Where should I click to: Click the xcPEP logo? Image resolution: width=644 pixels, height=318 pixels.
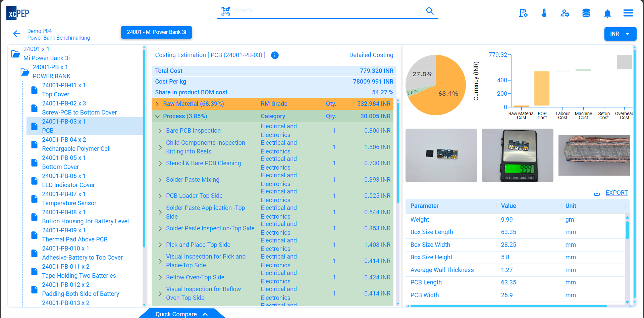point(18,13)
